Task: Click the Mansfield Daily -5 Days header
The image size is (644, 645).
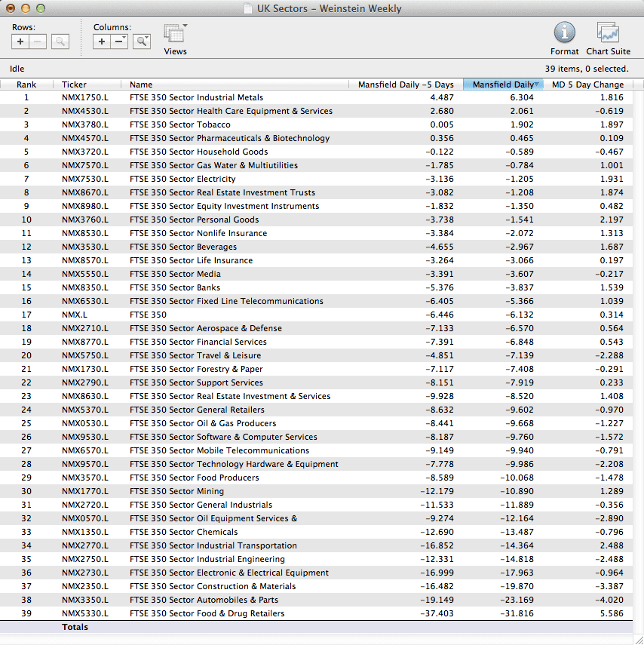Action: [406, 84]
